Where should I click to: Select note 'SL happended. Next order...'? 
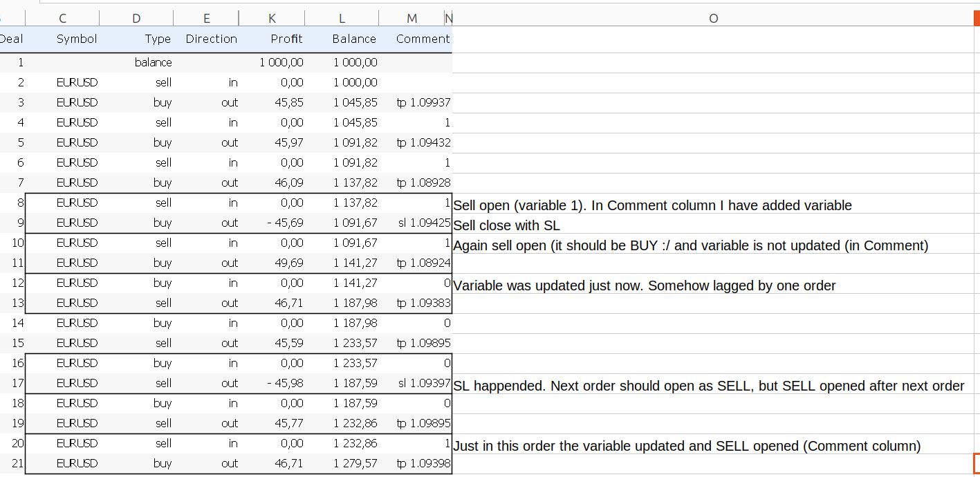point(708,386)
